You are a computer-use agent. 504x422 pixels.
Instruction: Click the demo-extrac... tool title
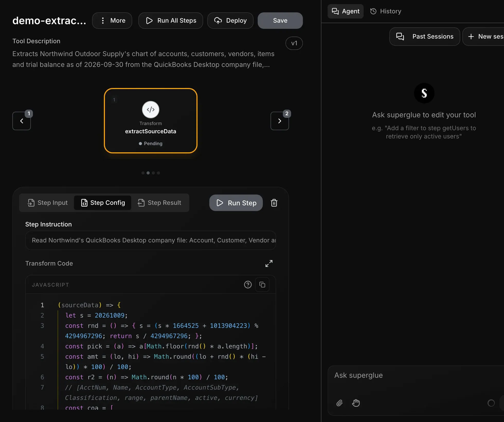click(x=49, y=21)
